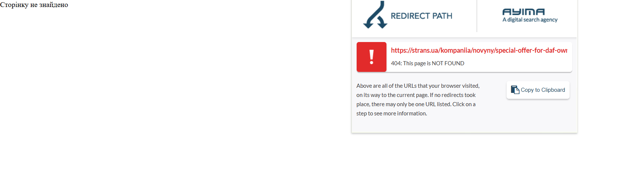Click the word 'PATH' in the extension header
This screenshot has height=188, width=644.
(x=442, y=16)
